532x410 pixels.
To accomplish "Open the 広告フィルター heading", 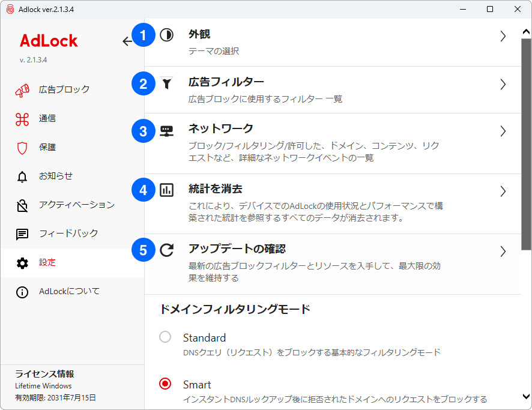I will point(226,82).
